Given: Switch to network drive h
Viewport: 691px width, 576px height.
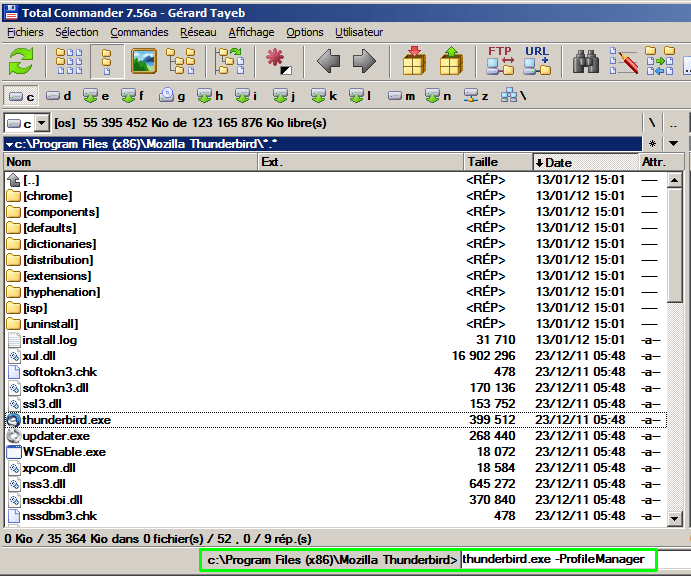Looking at the screenshot, I should coord(210,96).
